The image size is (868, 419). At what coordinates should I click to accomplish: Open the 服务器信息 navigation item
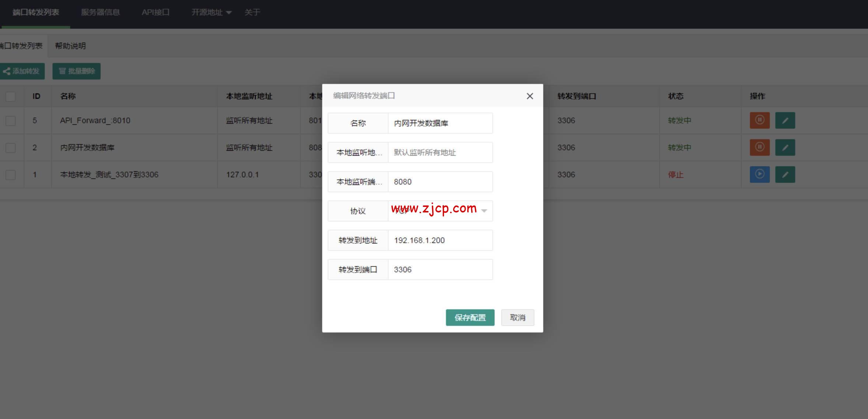point(100,13)
